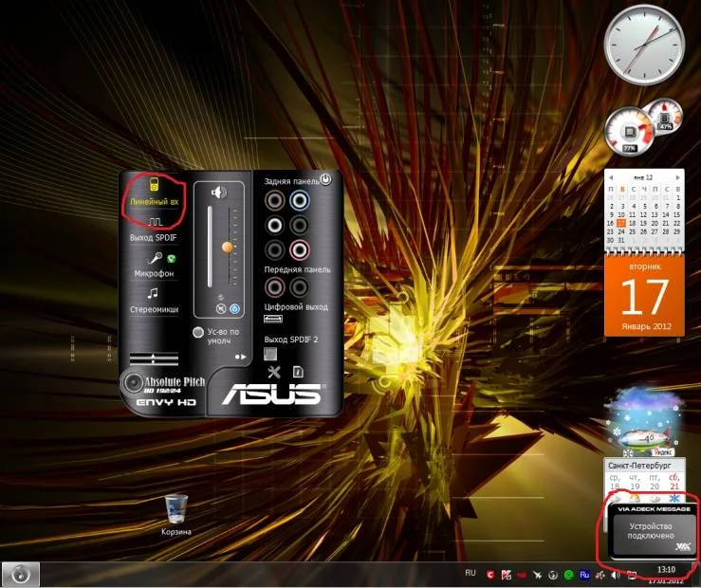Click the Цифровой выход label
This screenshot has width=701, height=588.
(x=296, y=307)
